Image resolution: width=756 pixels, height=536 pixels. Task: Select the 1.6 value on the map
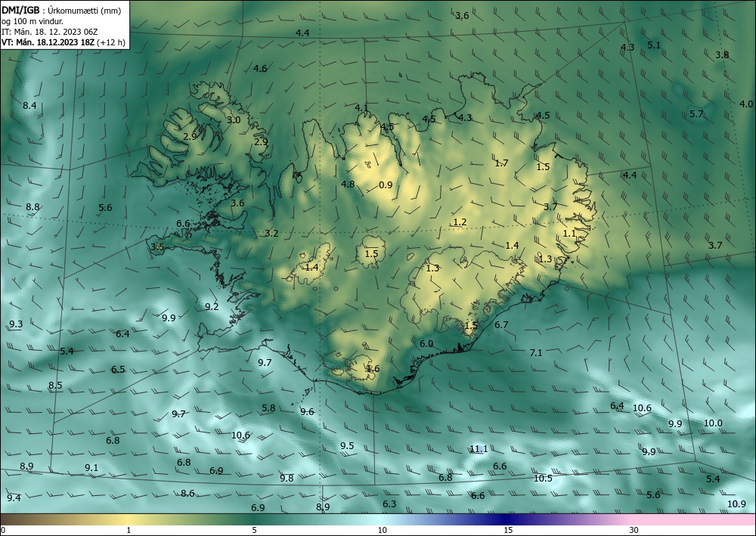click(373, 369)
